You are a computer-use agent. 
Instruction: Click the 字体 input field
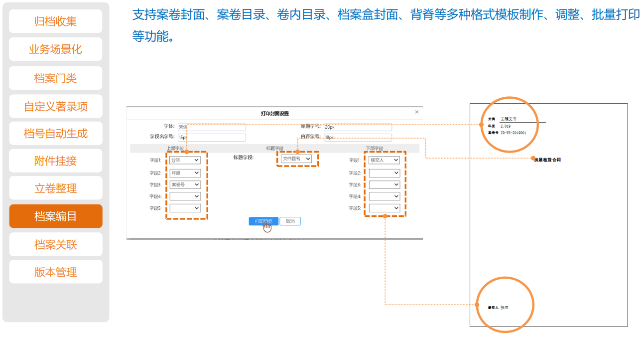[212, 127]
